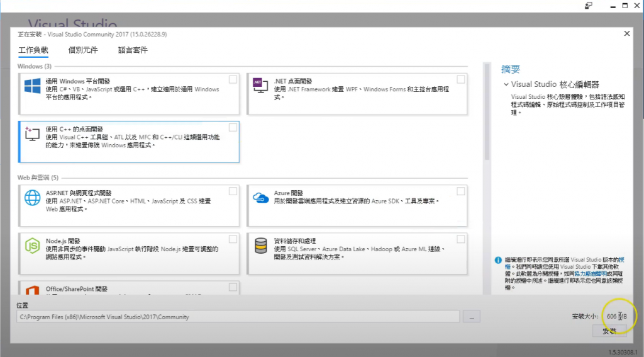Check the ASP.NET 與網頁程式開發 checkbox
644x357 pixels.
click(x=233, y=191)
